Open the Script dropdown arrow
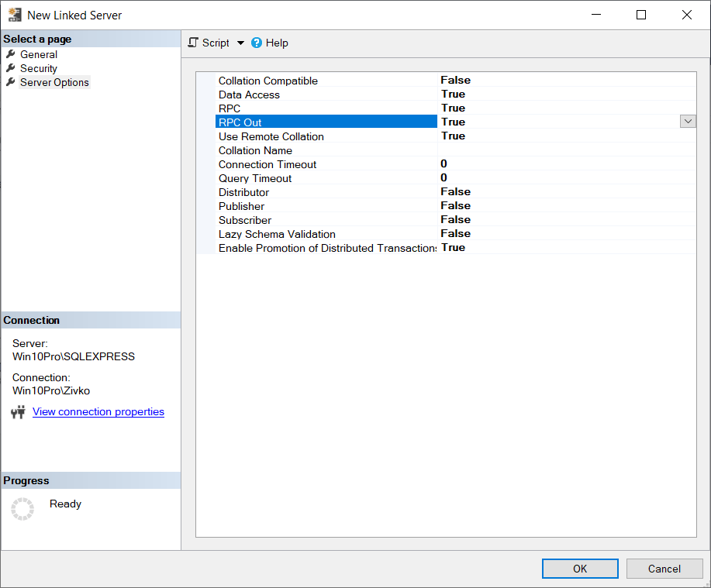 pyautogui.click(x=240, y=43)
